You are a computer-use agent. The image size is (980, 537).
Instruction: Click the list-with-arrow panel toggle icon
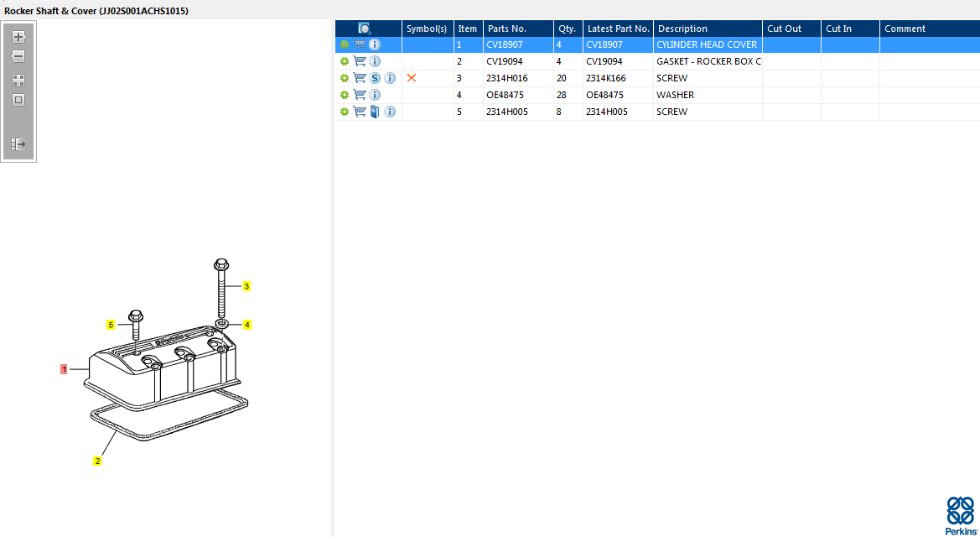[18, 144]
